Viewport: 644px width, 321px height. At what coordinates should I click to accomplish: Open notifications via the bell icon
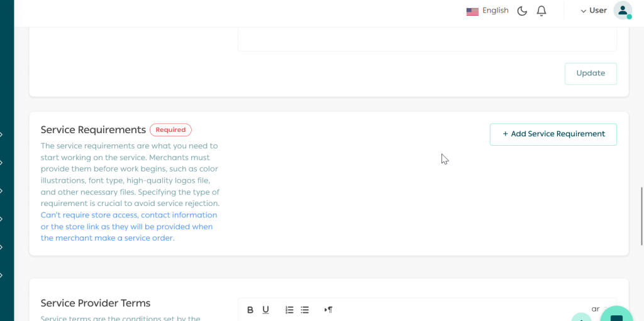click(541, 11)
